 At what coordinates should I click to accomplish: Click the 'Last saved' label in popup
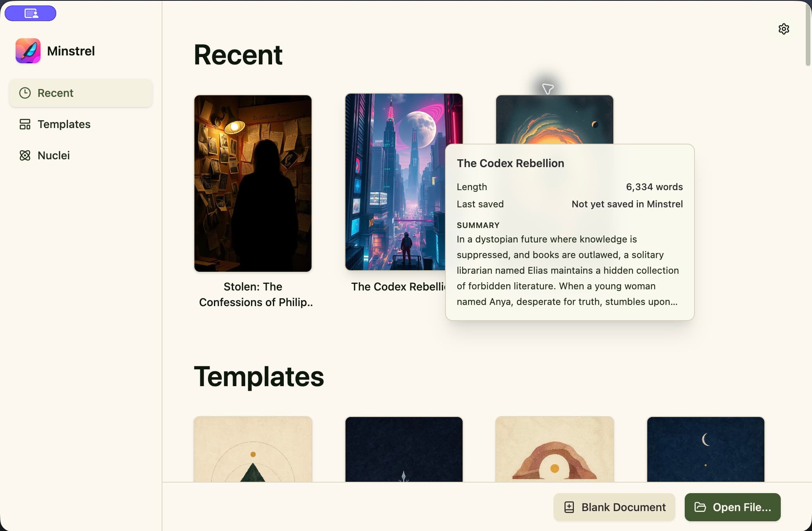[480, 204]
